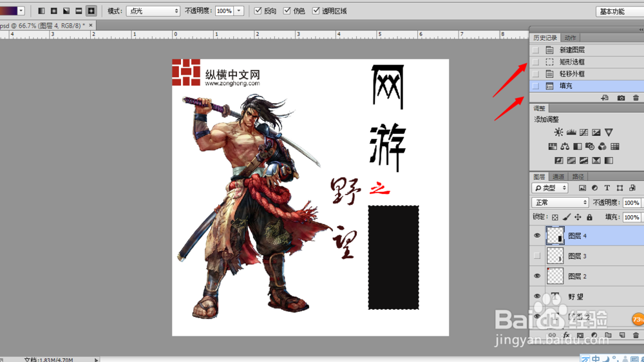644x362 pixels.
Task: Select the linear gradient type icon
Action: (x=41, y=11)
